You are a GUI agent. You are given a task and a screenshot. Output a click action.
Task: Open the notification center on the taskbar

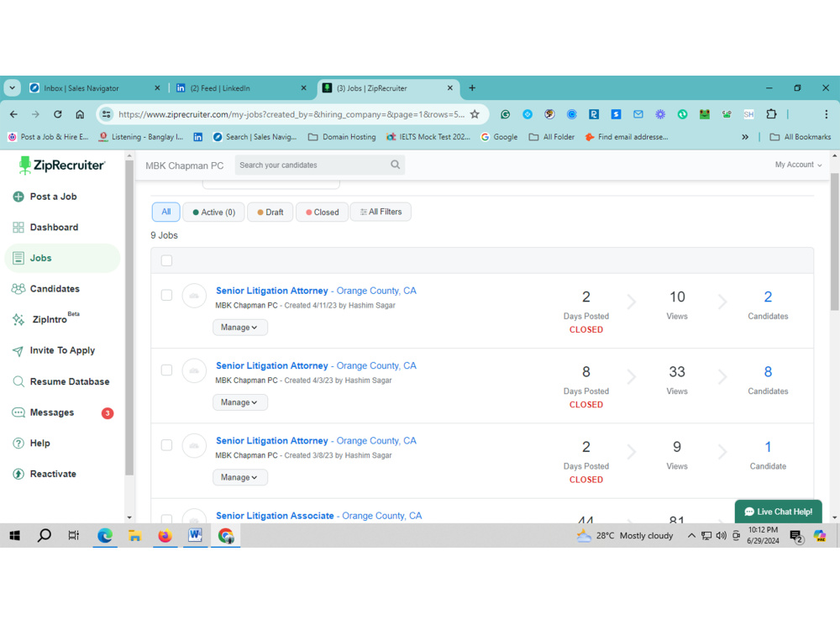point(796,536)
